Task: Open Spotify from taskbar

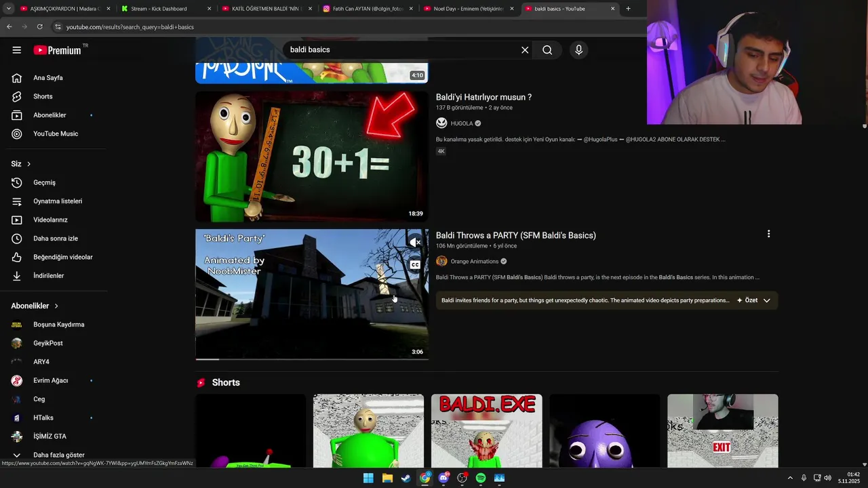Action: coord(481,478)
